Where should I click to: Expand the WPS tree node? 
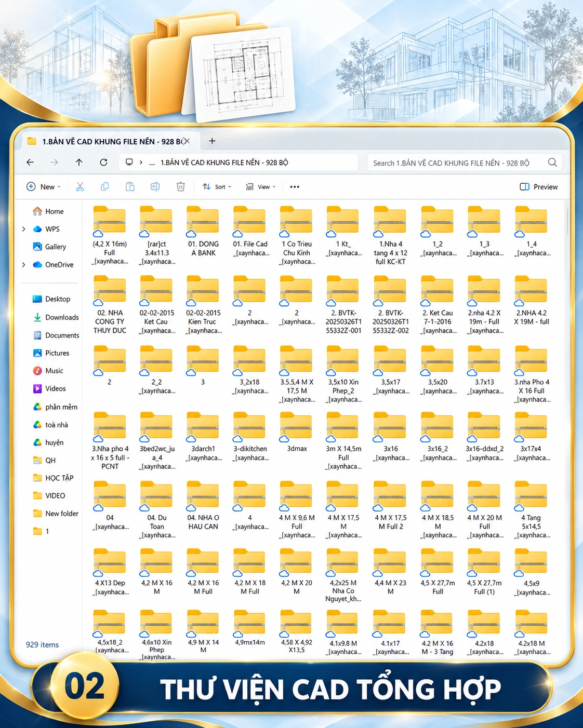click(24, 229)
